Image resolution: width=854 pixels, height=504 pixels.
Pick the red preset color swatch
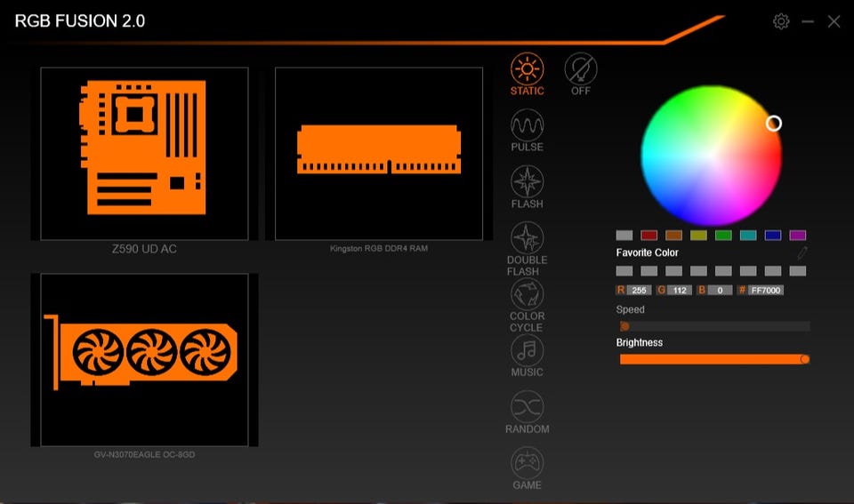click(649, 236)
